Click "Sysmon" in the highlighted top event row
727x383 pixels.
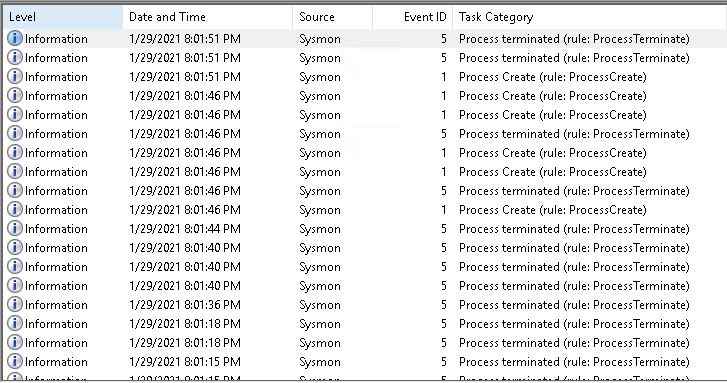[x=320, y=39]
